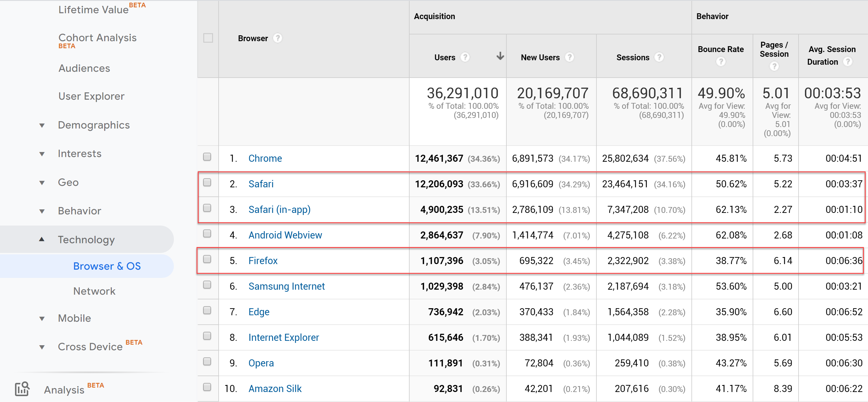Expand the Behavior section arrow in sidebar
The width and height of the screenshot is (868, 402).
coord(42,211)
